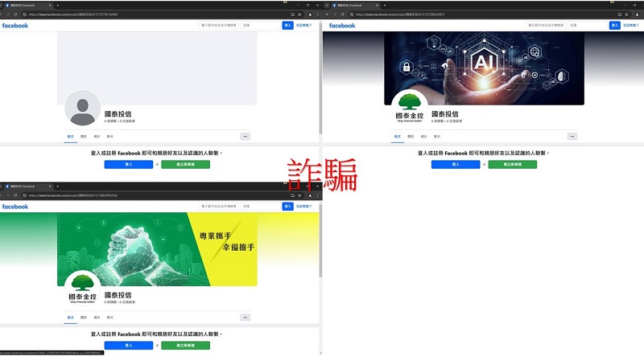Click email or phone field in top-right window

(x=546, y=25)
